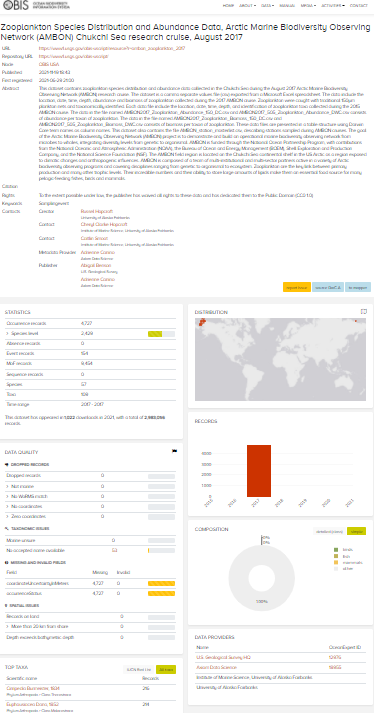Open the ACTIVITIES dropdown menu
Image resolution: width=374 pixels, height=713 pixels.
pos(333,5)
